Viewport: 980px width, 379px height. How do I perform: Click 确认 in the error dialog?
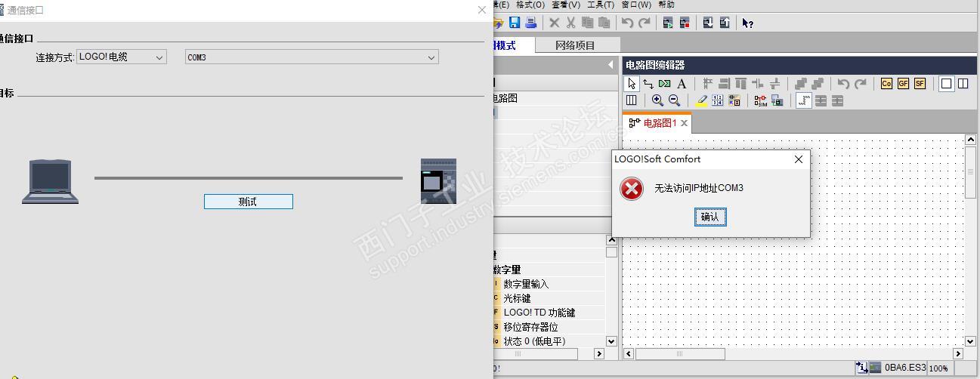(x=710, y=217)
